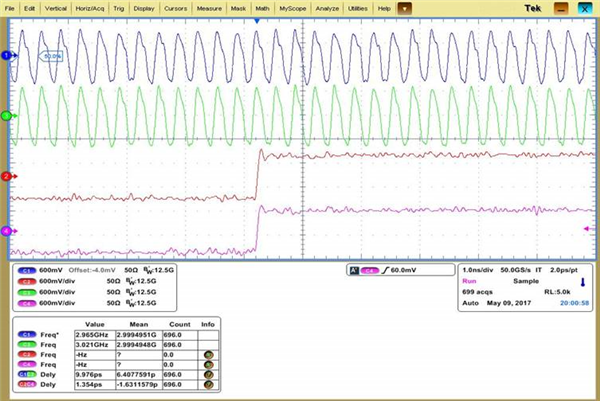Click the 2.0ps/pt resolution readout
Screen dimensions: 600x401
(564, 270)
